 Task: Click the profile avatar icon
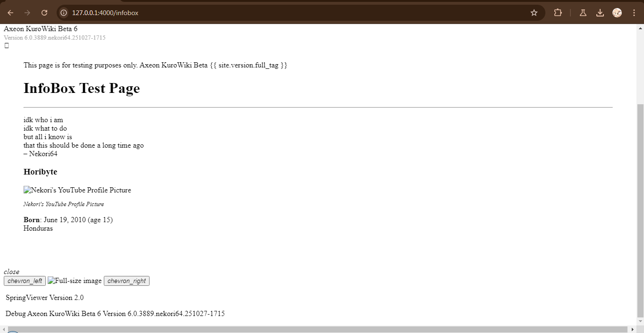(x=617, y=13)
